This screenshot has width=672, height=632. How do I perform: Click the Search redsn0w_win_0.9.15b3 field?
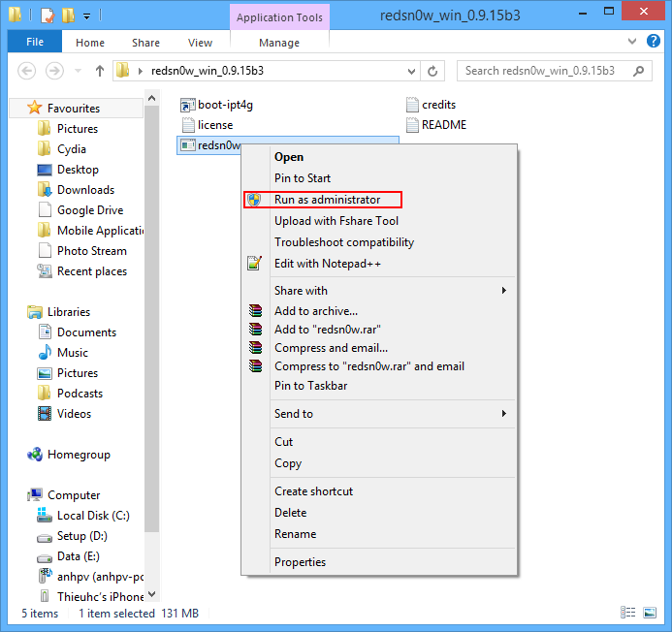[554, 71]
